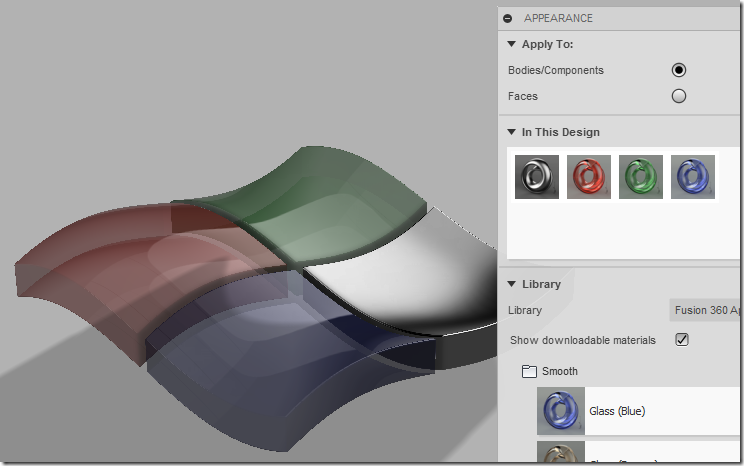This screenshot has width=744, height=466.
Task: Pick the green glass material swatch
Action: coord(641,177)
